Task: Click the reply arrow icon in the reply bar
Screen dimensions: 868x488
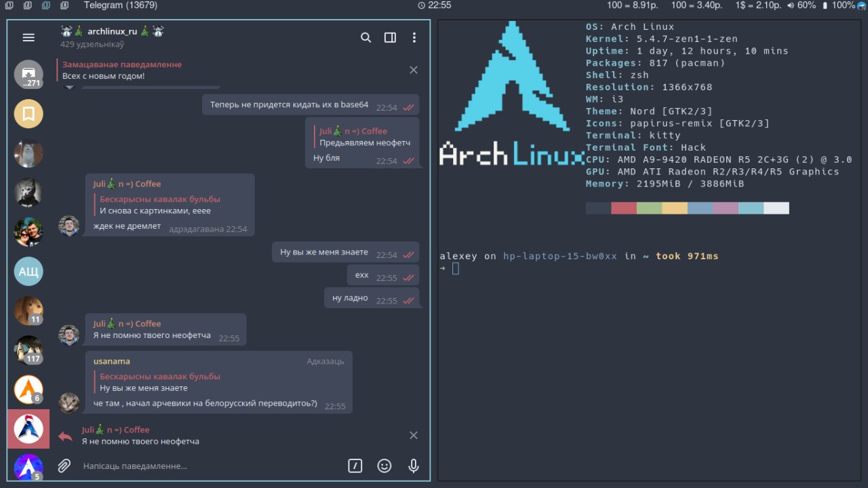Action: click(x=65, y=436)
